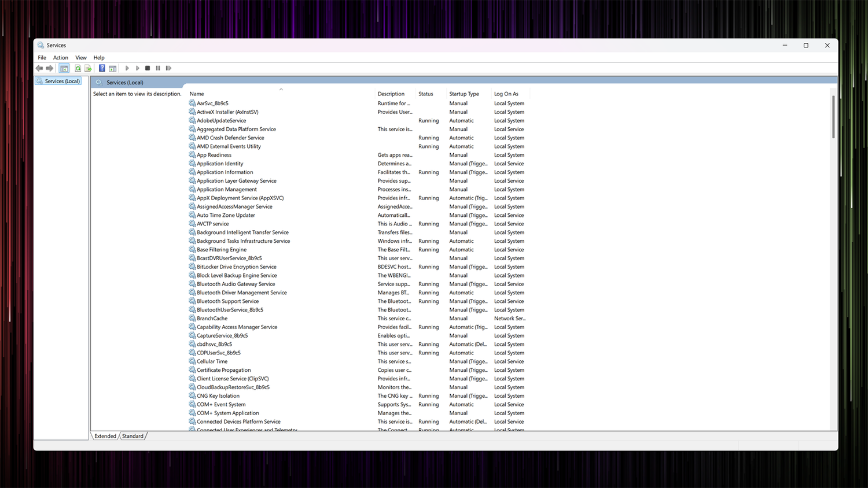This screenshot has width=868, height=488.
Task: Open the Action menu
Action: pos(61,58)
